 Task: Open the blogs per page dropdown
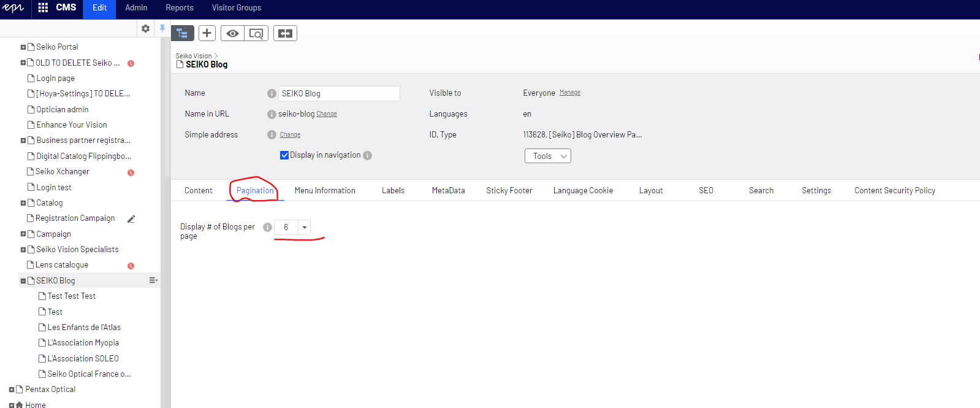304,227
